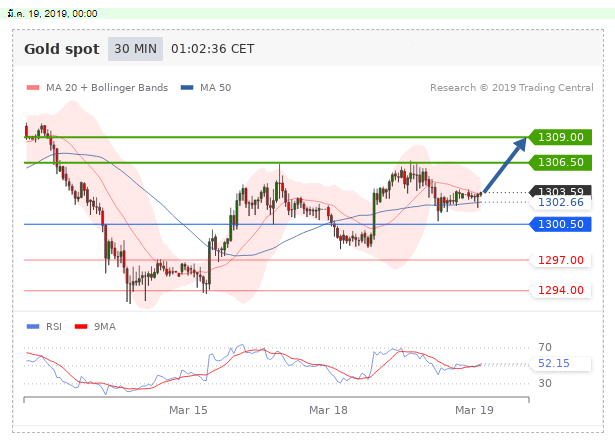Click the Mar 19 date axis label
Viewport: 615px width, 440px height.
pos(474,410)
